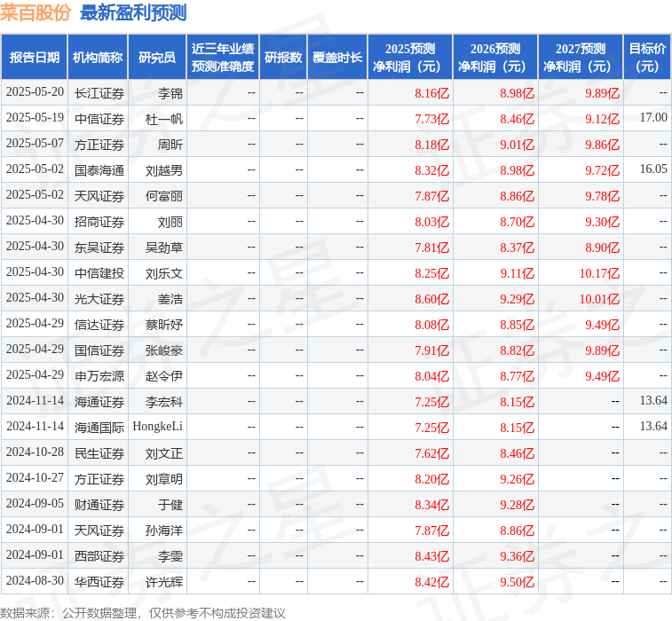Image resolution: width=672 pixels, height=621 pixels.
Task: Click the 数据来源 disclaimer footer
Action: 142,613
